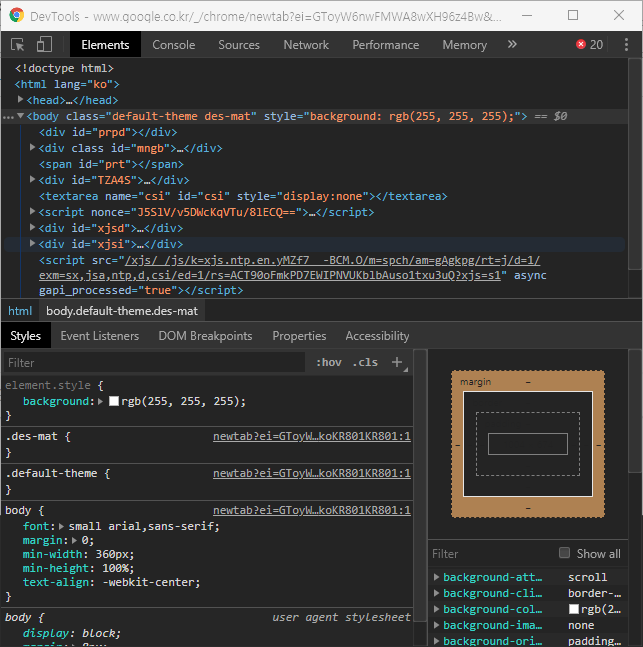Click the New Style Rule plus icon
643x647 pixels.
point(397,362)
